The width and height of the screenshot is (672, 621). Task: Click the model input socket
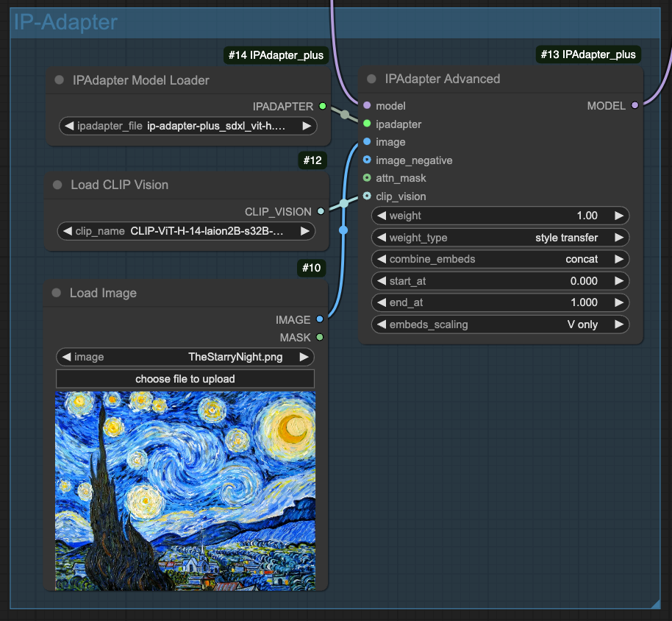[x=367, y=105]
